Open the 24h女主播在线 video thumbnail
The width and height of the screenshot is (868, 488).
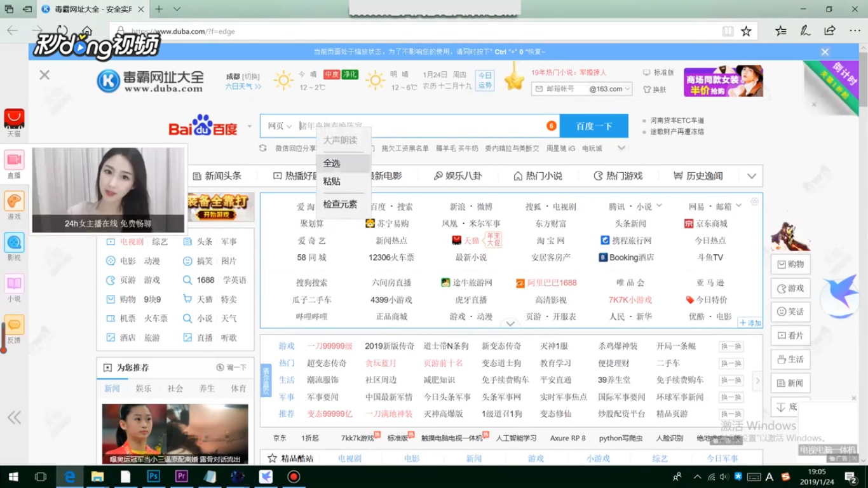[x=108, y=190]
